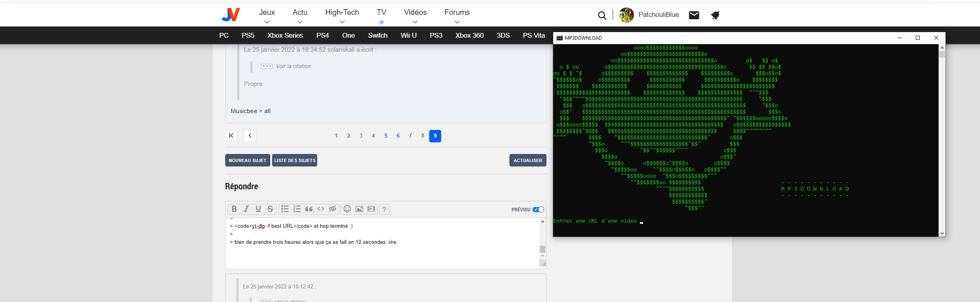Open the search magnifier icon
This screenshot has height=302, width=980.
602,15
